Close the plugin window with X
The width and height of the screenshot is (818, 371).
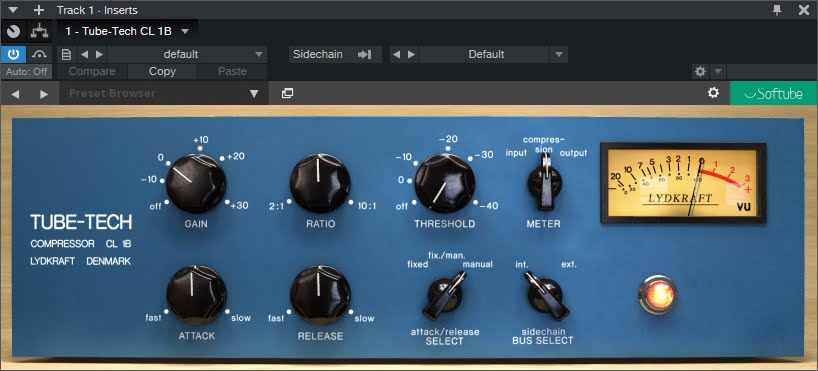point(804,10)
